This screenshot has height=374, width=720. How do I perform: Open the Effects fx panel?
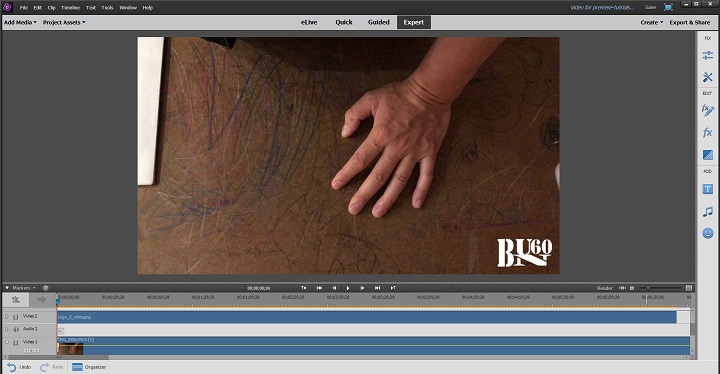tap(708, 132)
